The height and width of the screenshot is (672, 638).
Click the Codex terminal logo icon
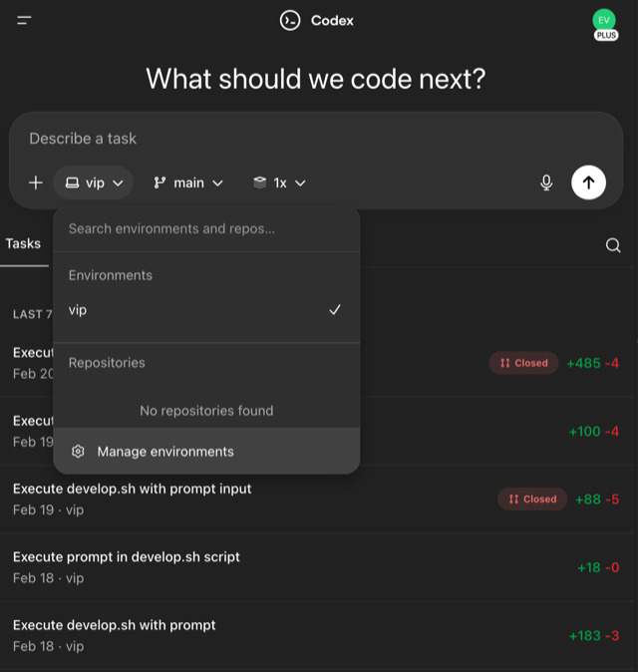pos(290,20)
